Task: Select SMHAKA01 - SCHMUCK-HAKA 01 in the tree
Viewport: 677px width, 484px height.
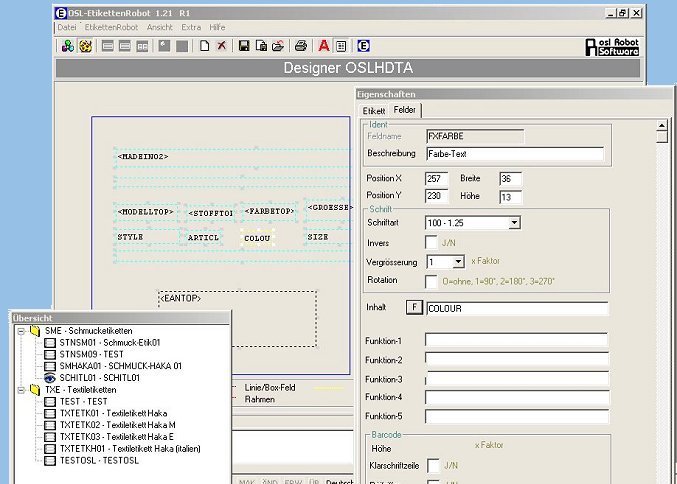Action: (120, 366)
